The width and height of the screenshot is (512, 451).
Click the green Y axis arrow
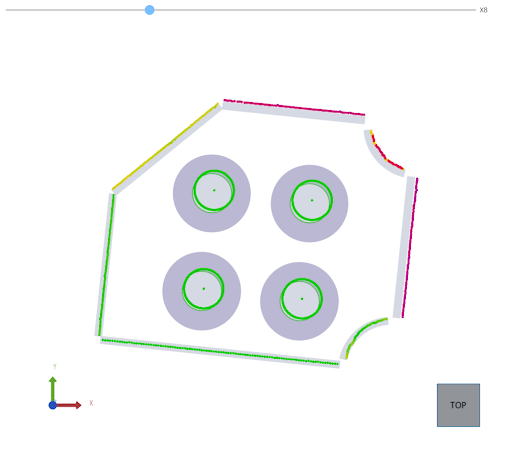coord(53,389)
